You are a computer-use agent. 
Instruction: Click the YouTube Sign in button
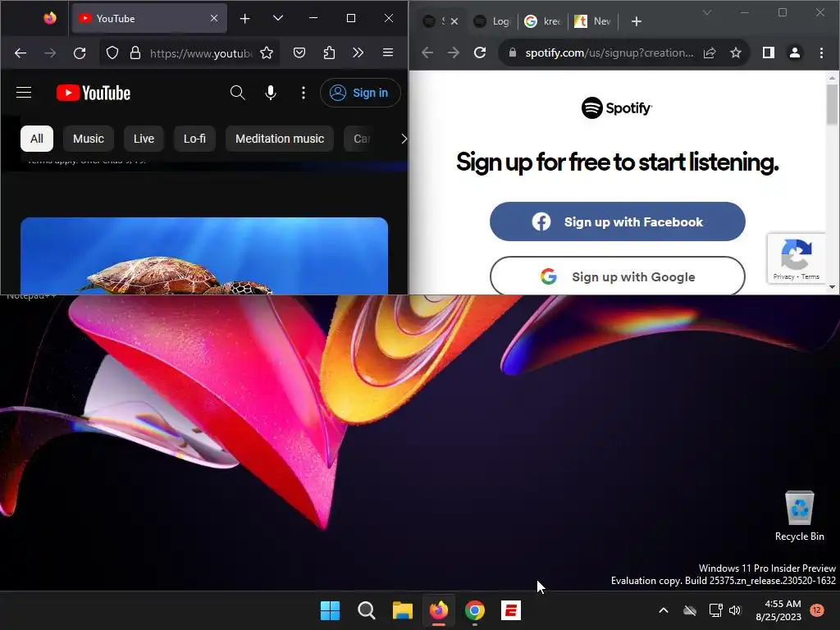360,93
